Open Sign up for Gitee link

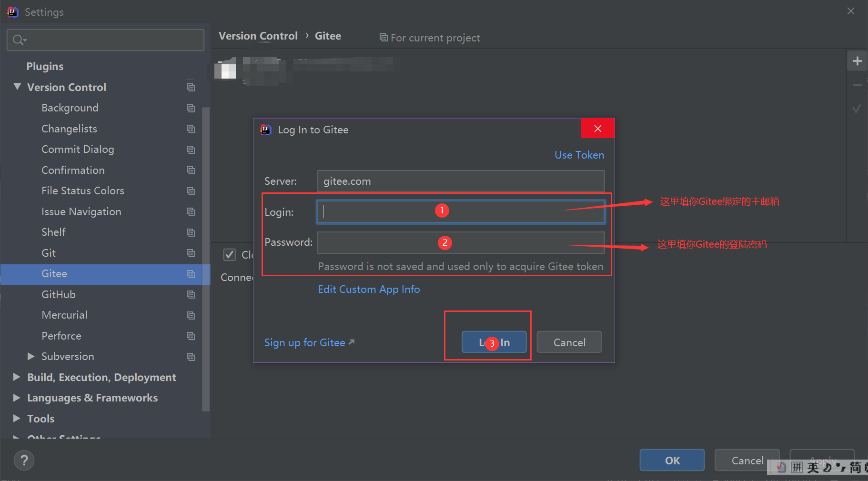pyautogui.click(x=309, y=342)
